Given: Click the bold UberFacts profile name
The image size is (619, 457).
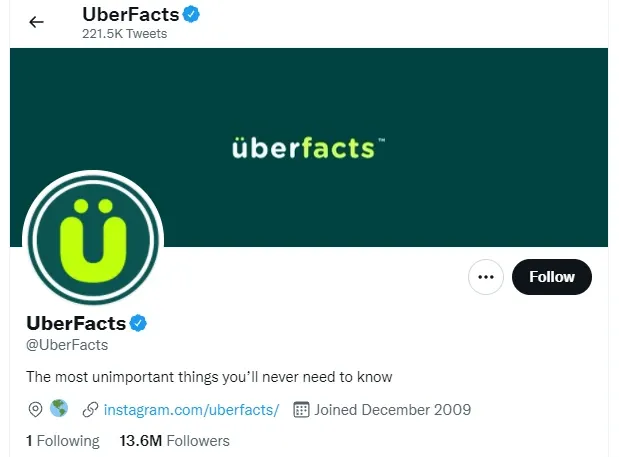Looking at the screenshot, I should pos(76,323).
